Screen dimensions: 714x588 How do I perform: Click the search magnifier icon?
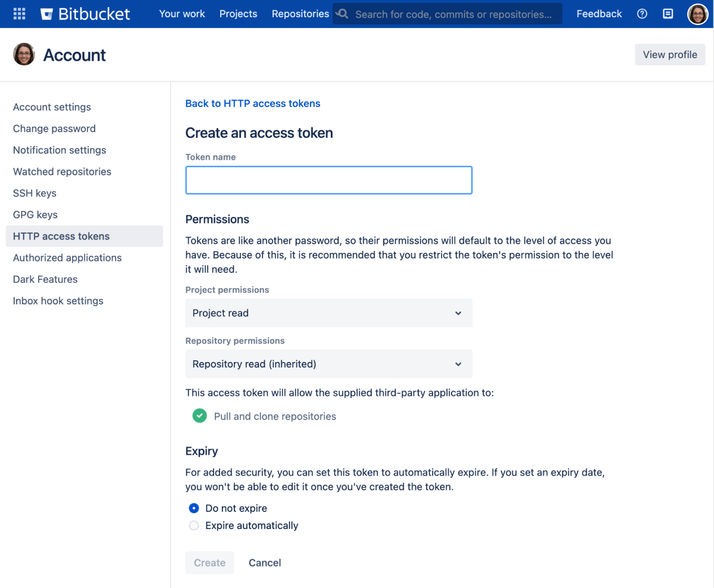tap(342, 13)
